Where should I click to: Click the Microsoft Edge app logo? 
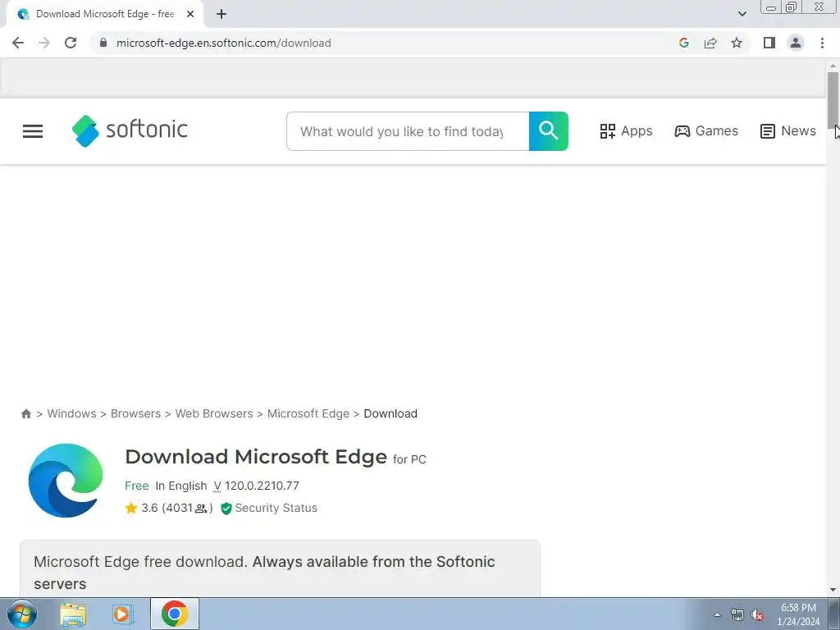point(66,481)
